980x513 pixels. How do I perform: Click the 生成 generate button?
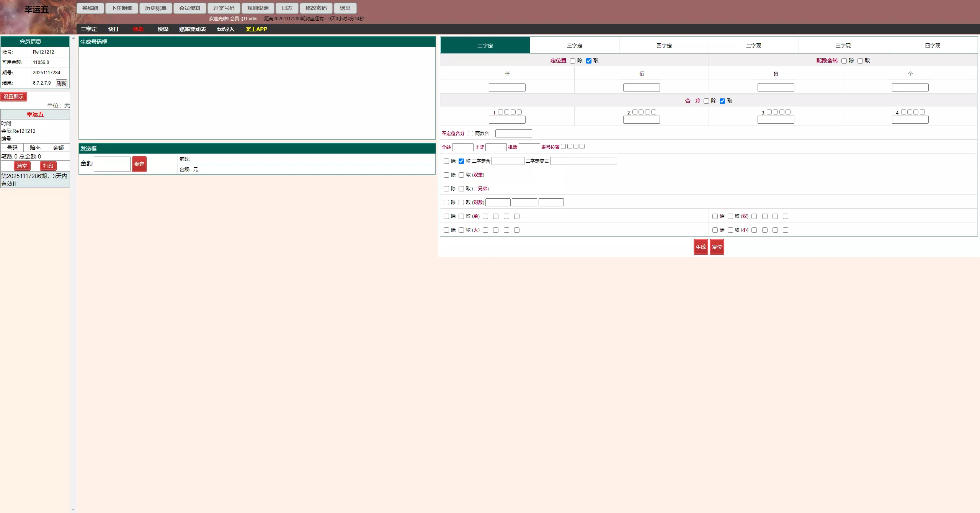701,247
